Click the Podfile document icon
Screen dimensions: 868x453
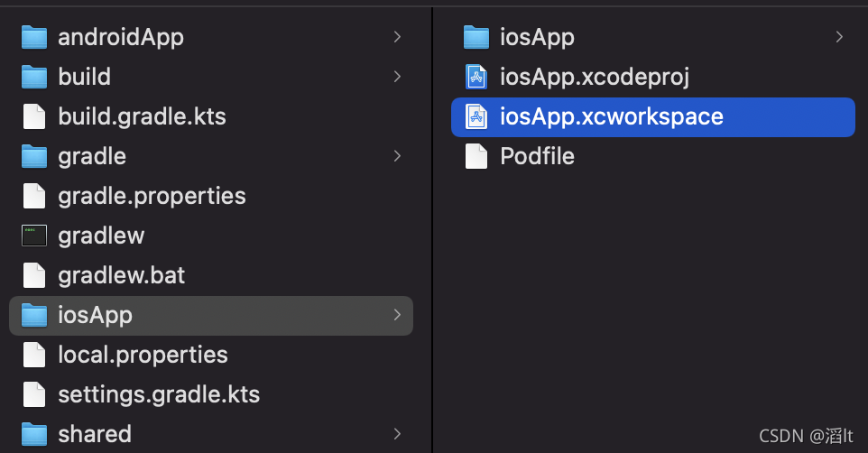(476, 156)
